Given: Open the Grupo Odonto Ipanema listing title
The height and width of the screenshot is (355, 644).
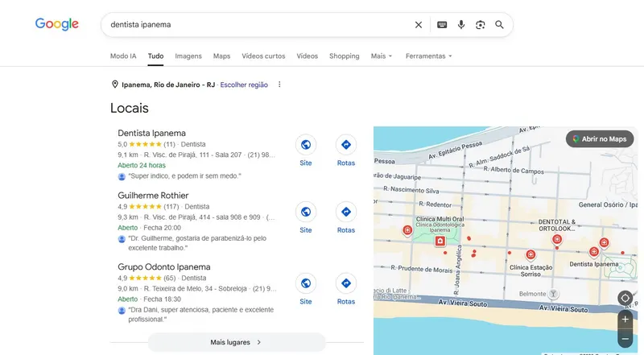Looking at the screenshot, I should point(164,267).
